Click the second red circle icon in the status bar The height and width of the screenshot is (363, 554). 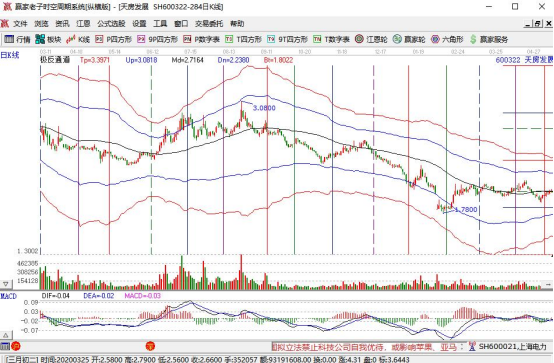pyautogui.click(x=150, y=346)
